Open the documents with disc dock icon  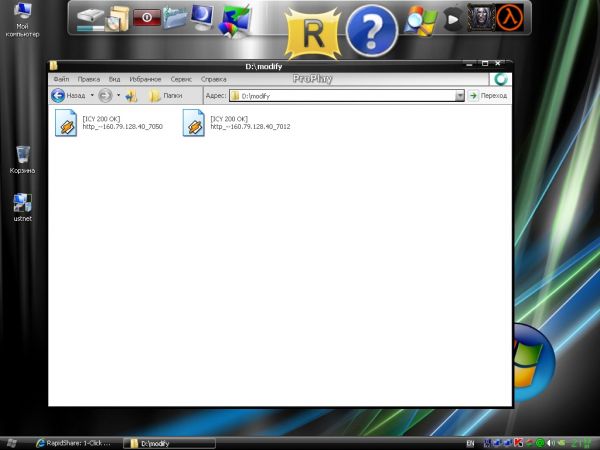coord(118,18)
